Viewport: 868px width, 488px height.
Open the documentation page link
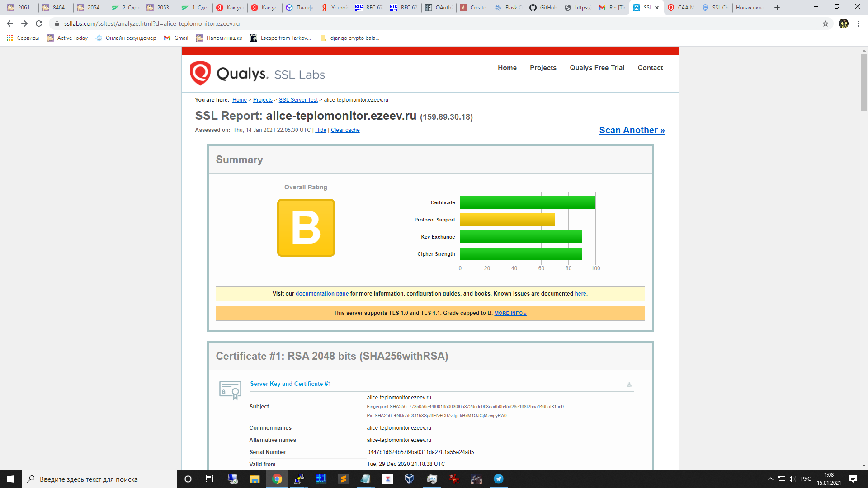point(322,294)
